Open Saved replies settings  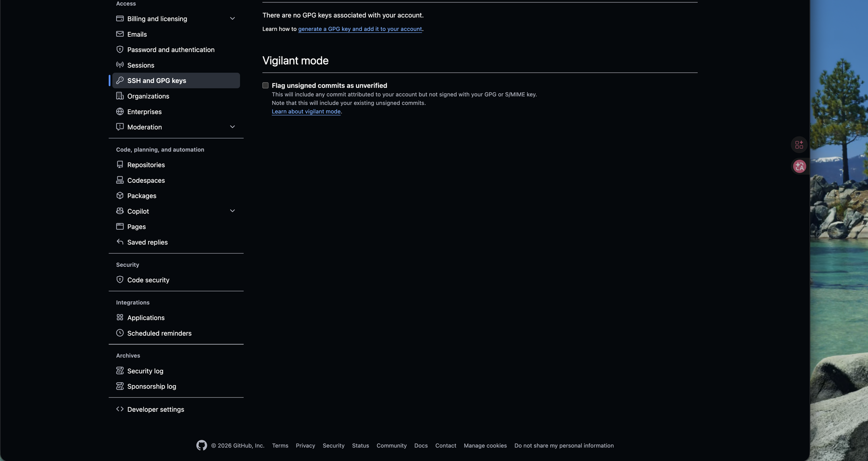(176, 242)
